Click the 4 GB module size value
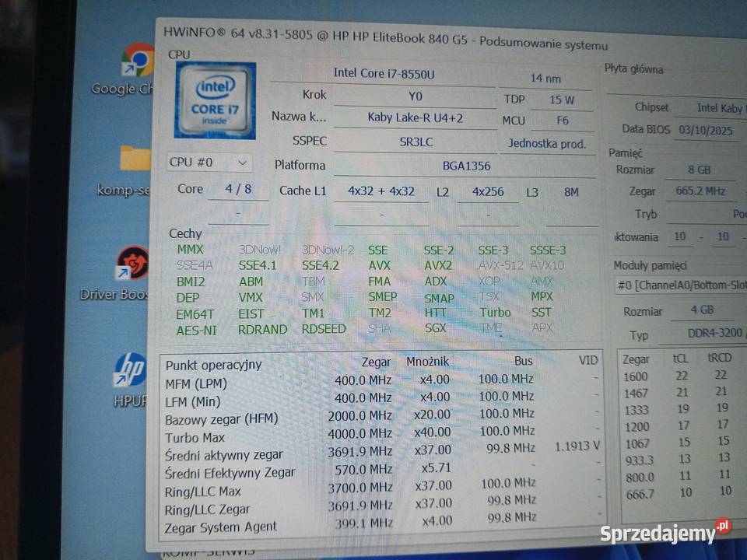 coord(702,310)
